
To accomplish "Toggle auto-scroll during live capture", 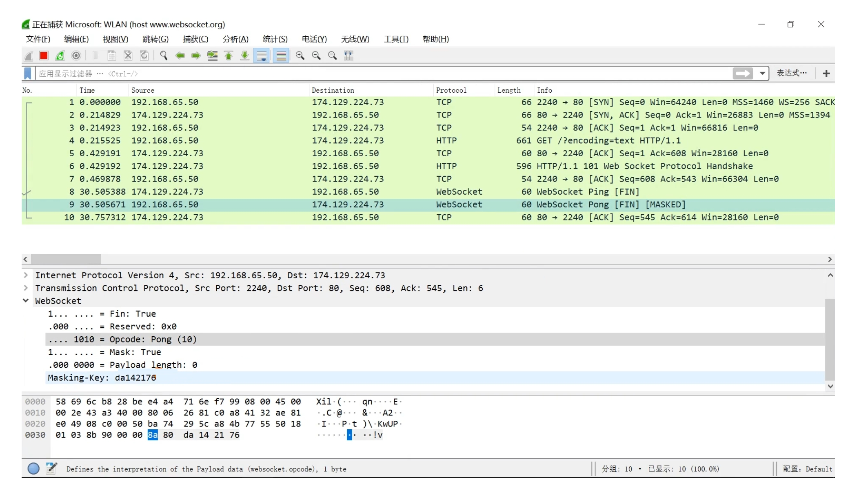I will point(262,56).
